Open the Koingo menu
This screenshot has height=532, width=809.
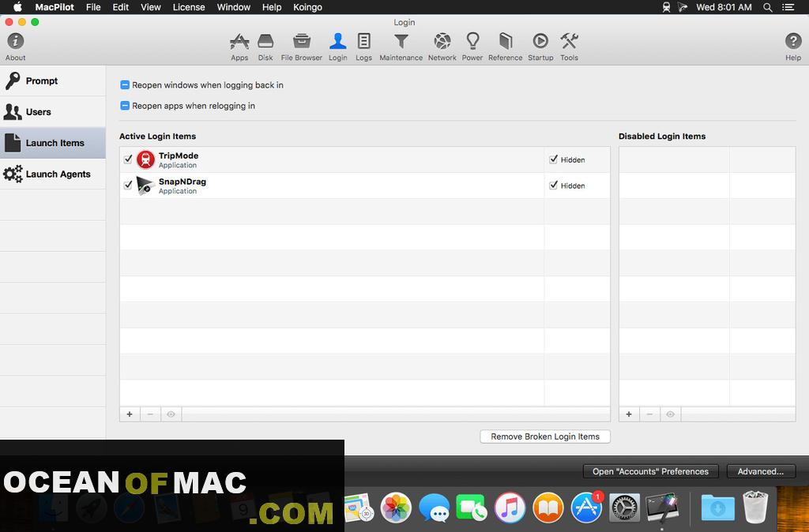307,7
